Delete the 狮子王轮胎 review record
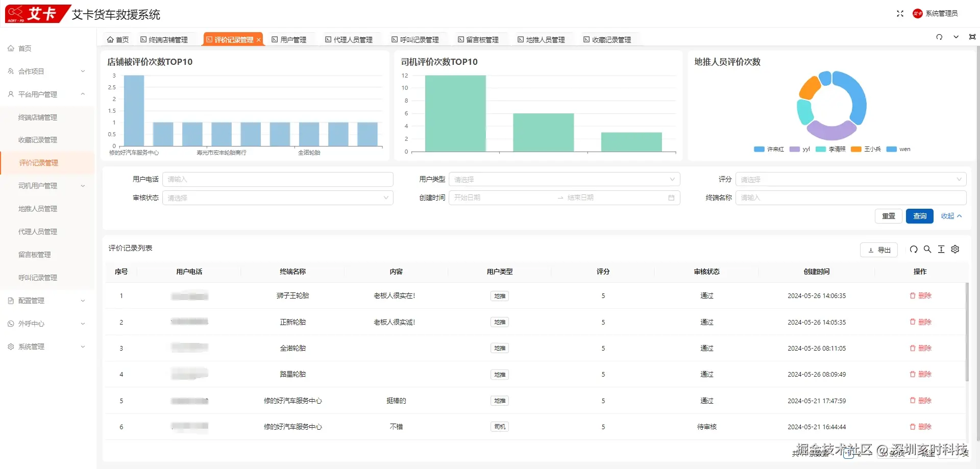 tap(920, 295)
